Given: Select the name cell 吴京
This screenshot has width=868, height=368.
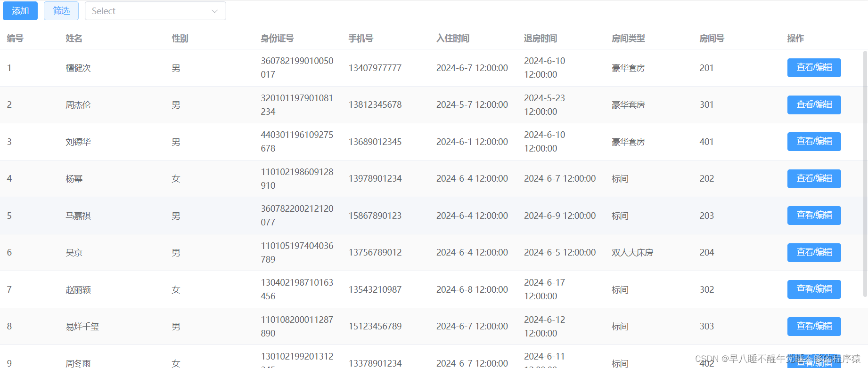Looking at the screenshot, I should click(74, 253).
